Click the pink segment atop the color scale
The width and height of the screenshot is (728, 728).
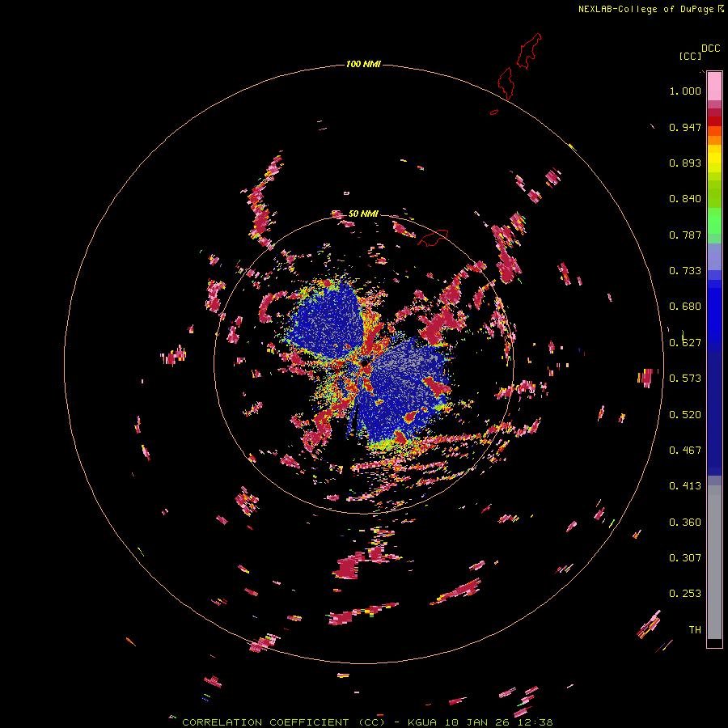point(714,87)
